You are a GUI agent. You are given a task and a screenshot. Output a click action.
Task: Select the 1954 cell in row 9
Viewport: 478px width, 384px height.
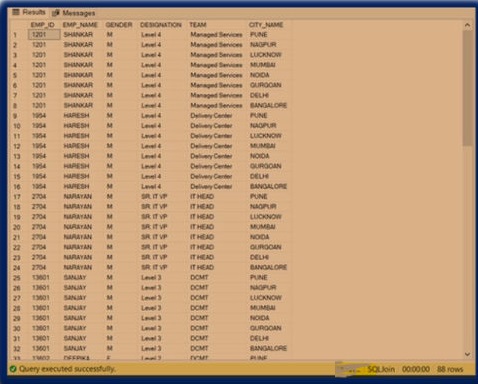point(39,116)
